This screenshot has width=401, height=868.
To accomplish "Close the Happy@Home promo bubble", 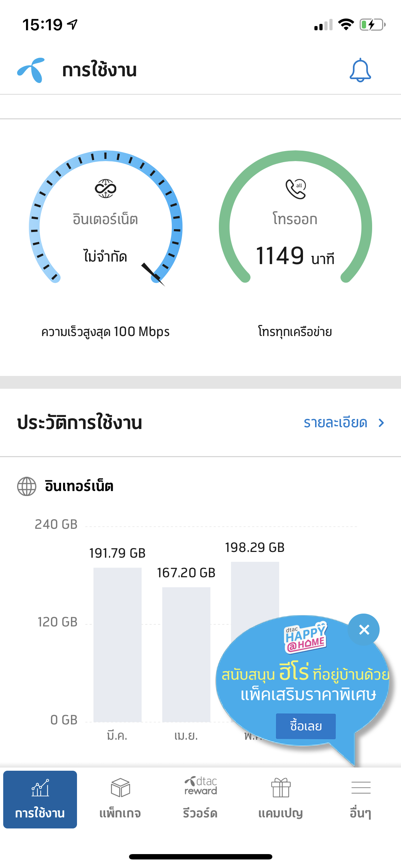I will click(364, 630).
